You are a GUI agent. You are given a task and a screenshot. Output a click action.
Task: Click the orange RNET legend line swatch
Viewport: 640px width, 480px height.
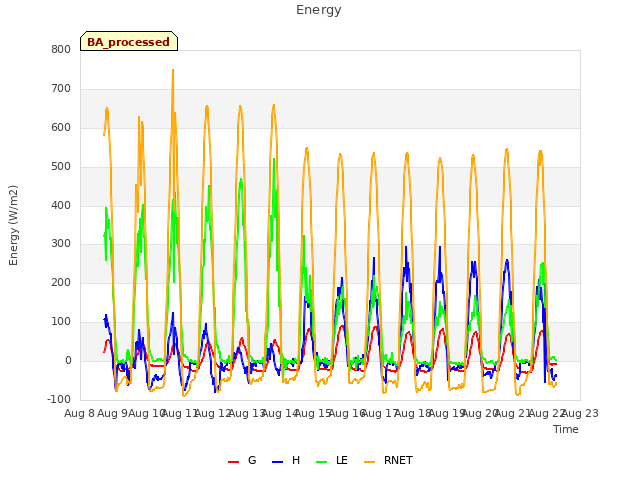pos(369,462)
